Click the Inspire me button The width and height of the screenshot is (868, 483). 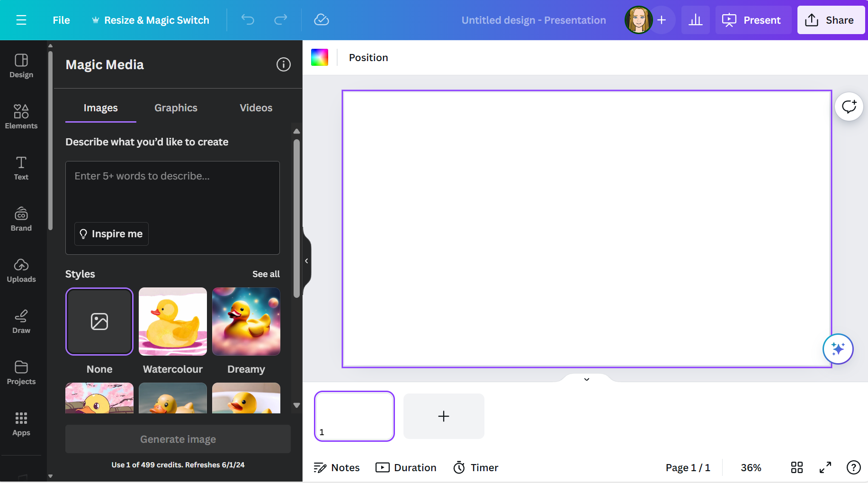click(x=111, y=234)
